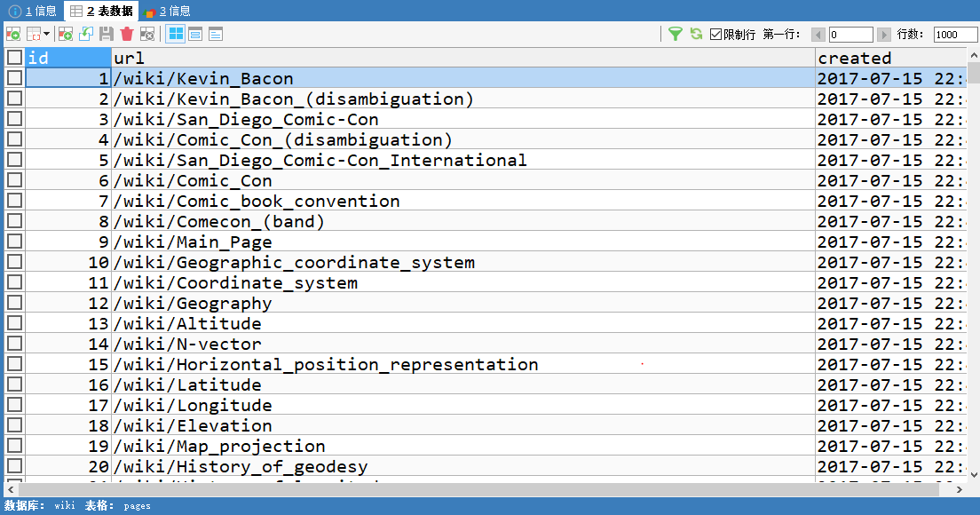The width and height of the screenshot is (980, 515).
Task: Check the box for row id 6
Action: click(14, 180)
